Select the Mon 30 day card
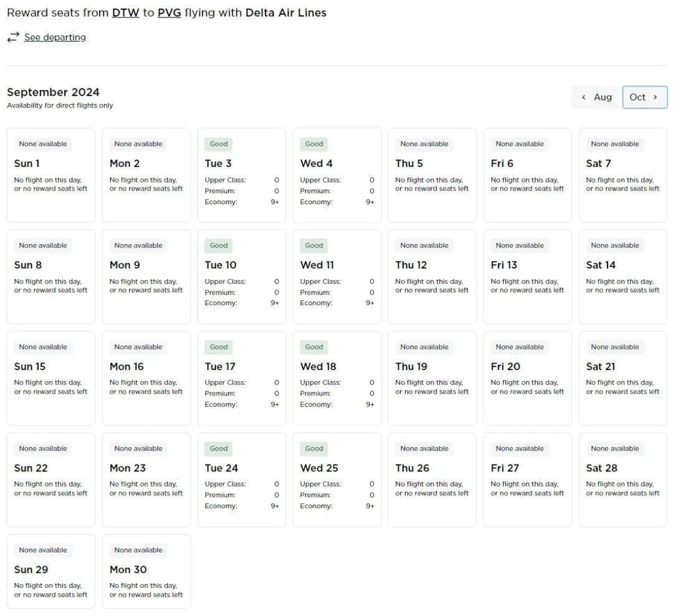This screenshot has width=673, height=616. 146,571
